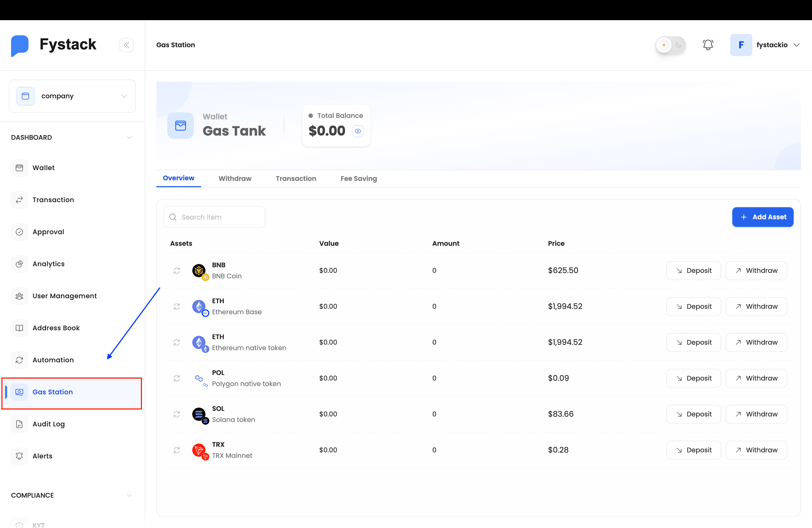Viewport: 812px width, 528px height.
Task: Collapse the DASHBOARD section
Action: 129,137
